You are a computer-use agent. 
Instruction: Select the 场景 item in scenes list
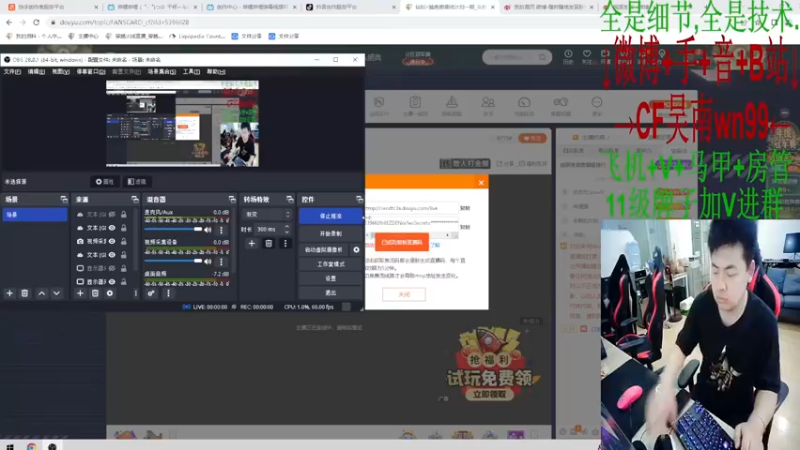click(x=35, y=215)
